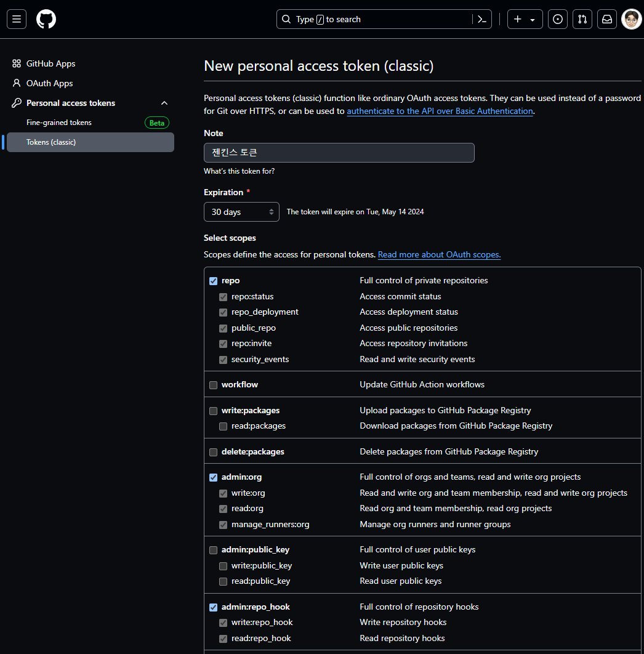Click the Note input field
Image resolution: width=644 pixels, height=654 pixels.
(x=339, y=153)
